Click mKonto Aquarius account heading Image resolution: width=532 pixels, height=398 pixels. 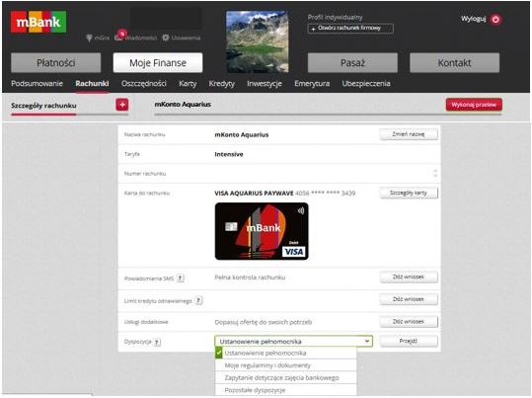[183, 105]
